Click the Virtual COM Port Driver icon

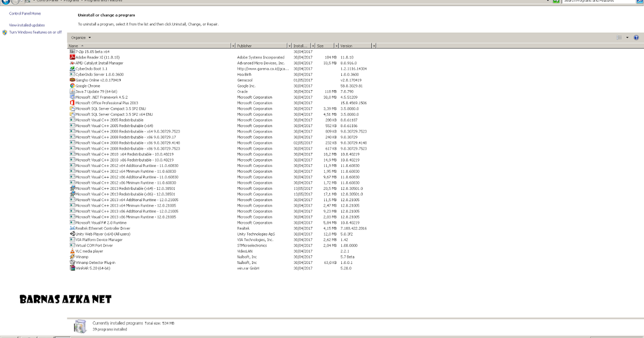(x=72, y=246)
